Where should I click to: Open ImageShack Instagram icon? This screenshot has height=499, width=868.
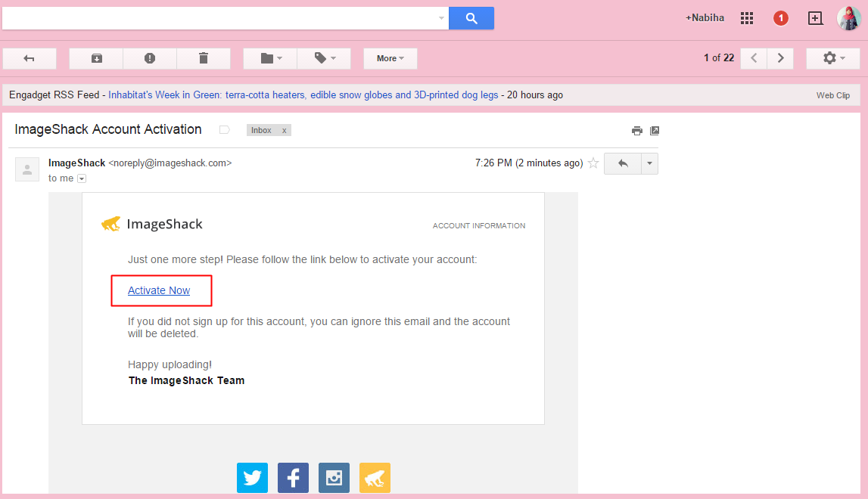(x=334, y=477)
